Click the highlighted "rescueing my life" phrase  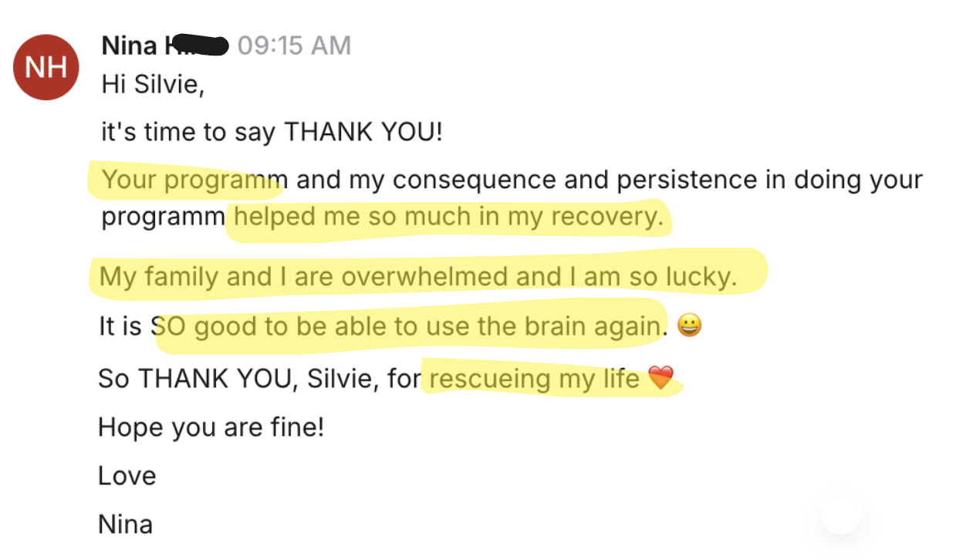tap(535, 379)
